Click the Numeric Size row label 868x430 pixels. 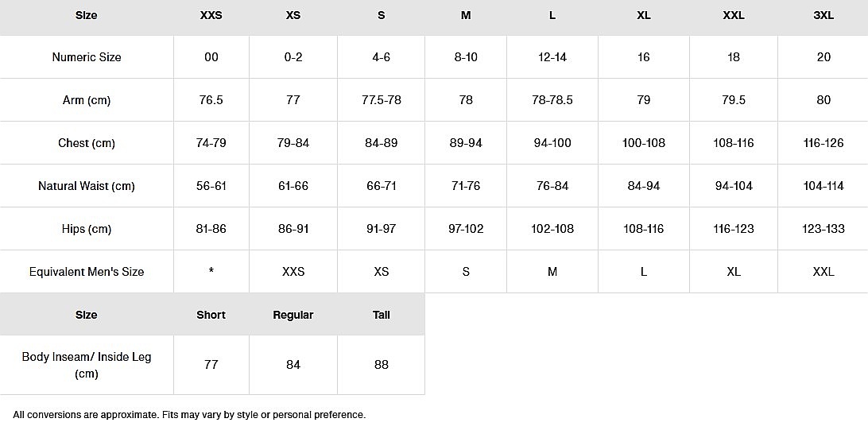pos(87,57)
